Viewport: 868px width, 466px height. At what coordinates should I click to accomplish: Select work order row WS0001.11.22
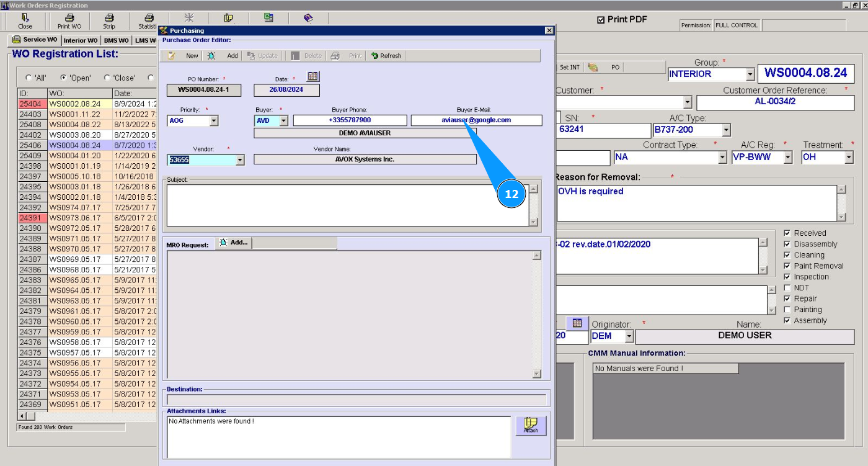tap(87, 114)
